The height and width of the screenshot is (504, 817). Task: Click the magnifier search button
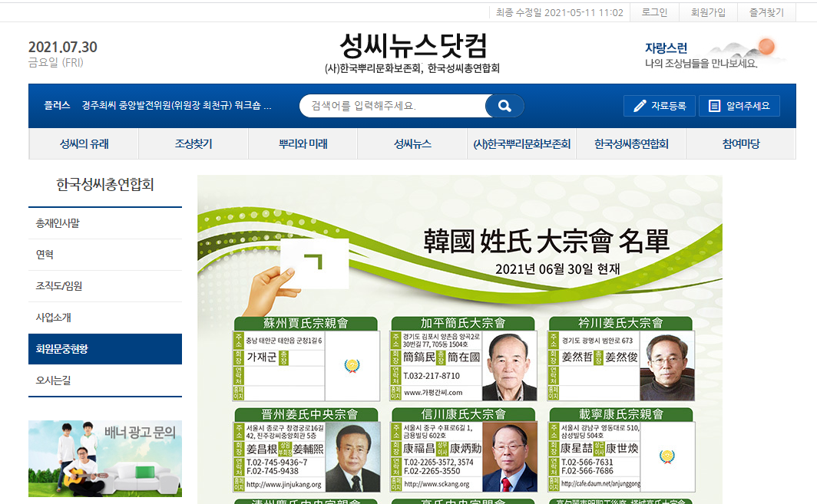point(504,106)
